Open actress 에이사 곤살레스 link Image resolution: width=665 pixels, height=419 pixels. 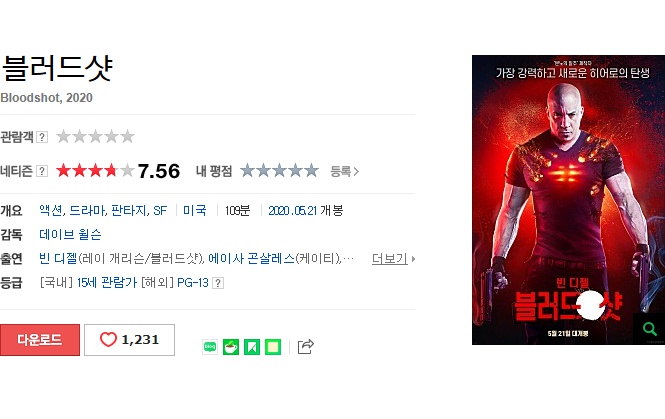click(x=251, y=258)
